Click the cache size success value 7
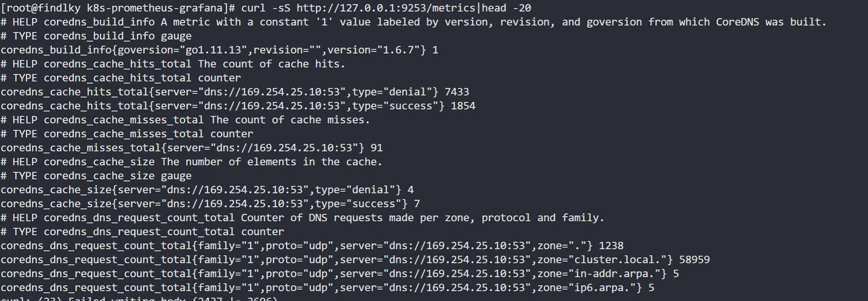Image resolution: width=868 pixels, height=301 pixels. pos(417,204)
